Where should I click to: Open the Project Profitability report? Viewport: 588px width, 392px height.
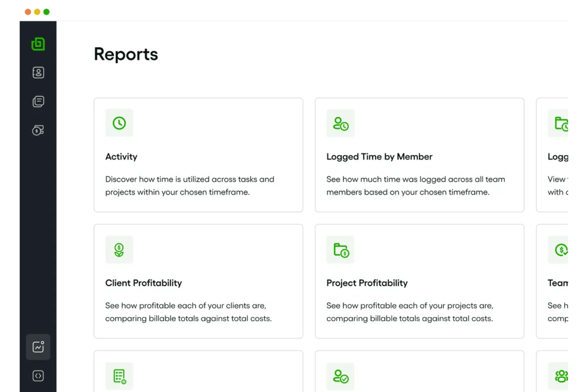367,283
